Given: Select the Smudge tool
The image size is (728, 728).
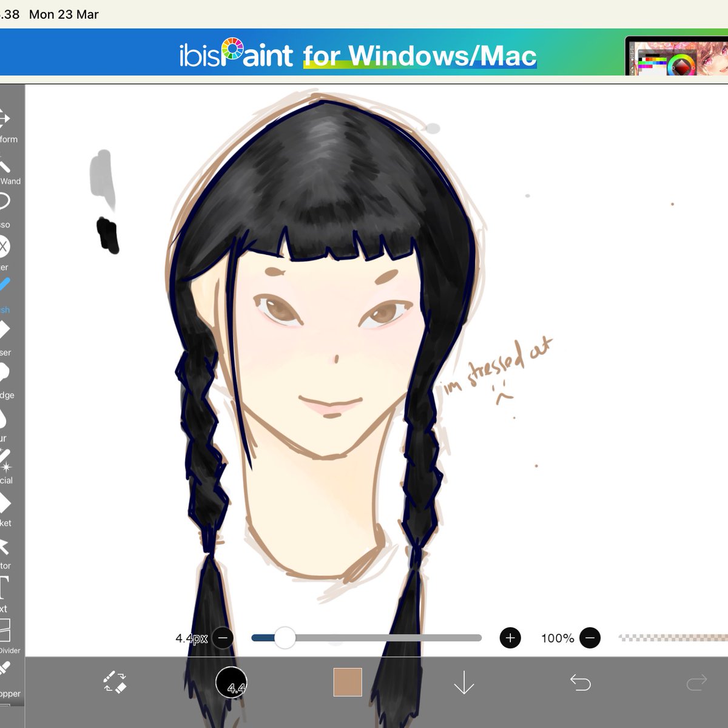Looking at the screenshot, I should click(6, 380).
